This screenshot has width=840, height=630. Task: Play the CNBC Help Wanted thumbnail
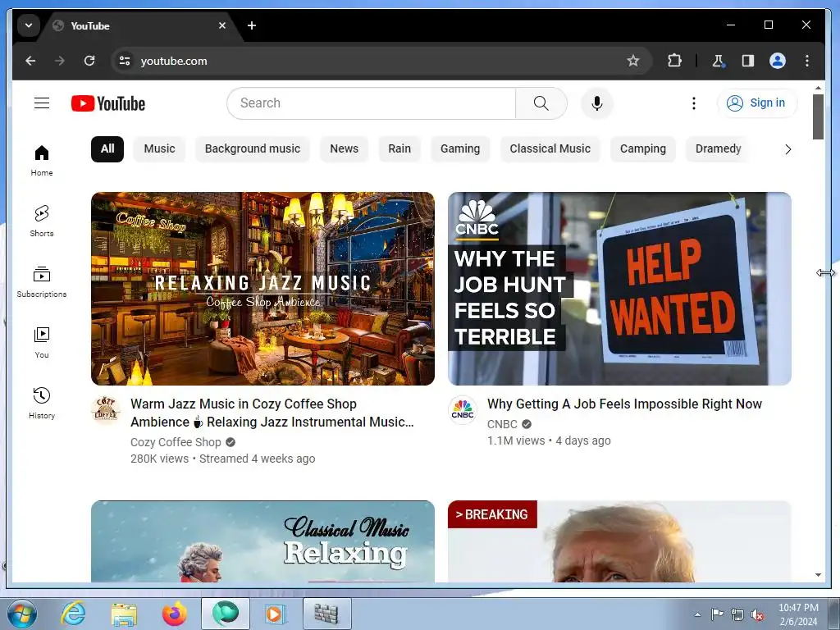point(619,289)
